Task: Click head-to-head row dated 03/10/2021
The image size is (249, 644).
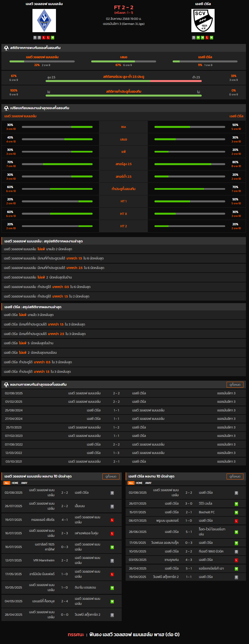Action: [x=124, y=462]
